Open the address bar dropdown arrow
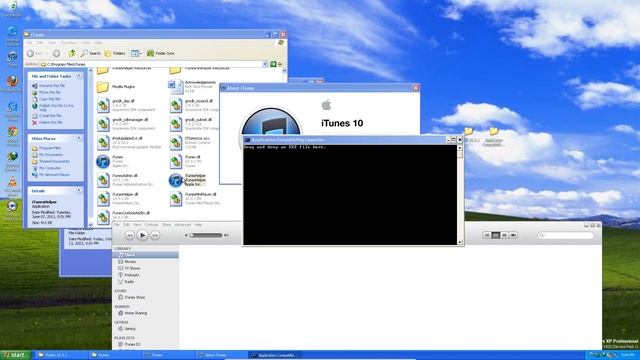Viewport: 640px width, 360px height. click(265, 64)
